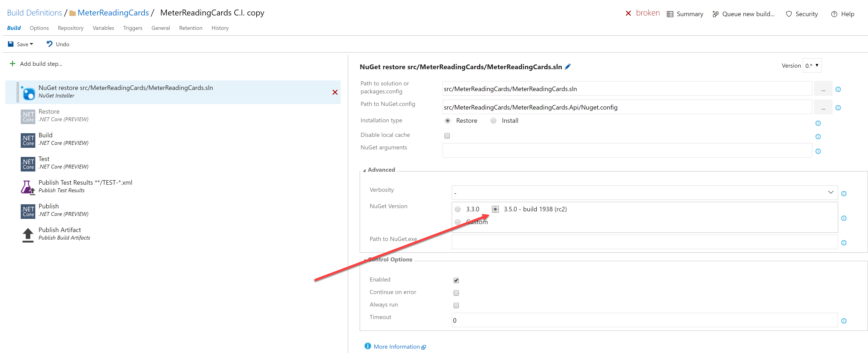The height and width of the screenshot is (353, 868).
Task: Open the task Version dropdown
Action: point(812,65)
